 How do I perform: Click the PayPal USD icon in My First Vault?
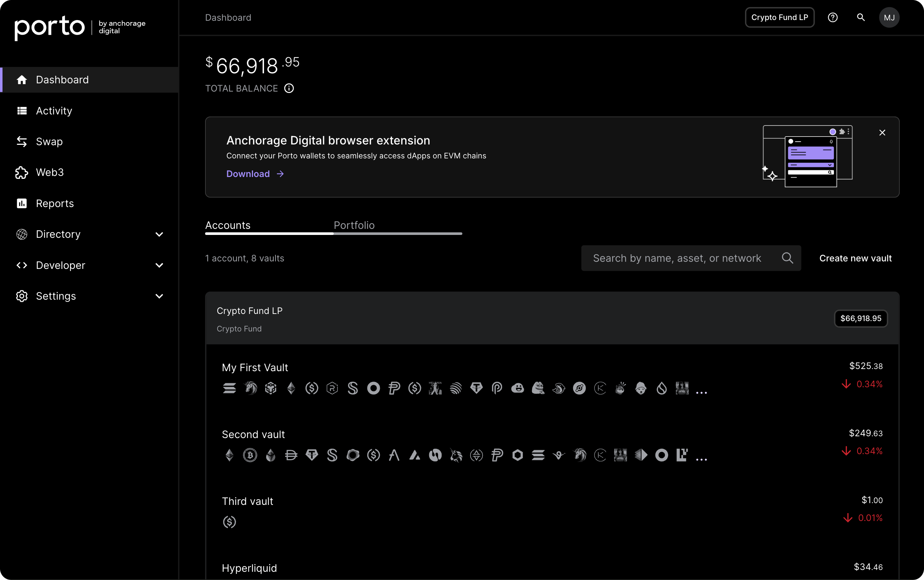pyautogui.click(x=394, y=388)
